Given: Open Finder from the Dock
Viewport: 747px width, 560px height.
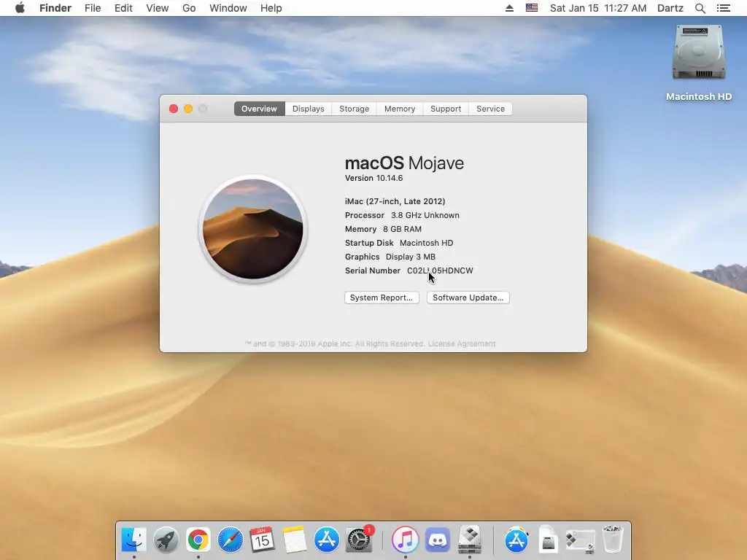Looking at the screenshot, I should pyautogui.click(x=134, y=540).
